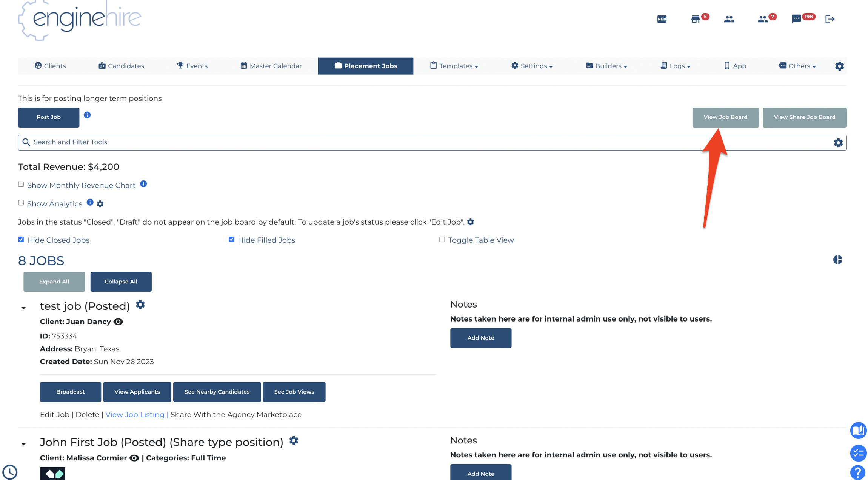Click the logout icon in header

(830, 19)
